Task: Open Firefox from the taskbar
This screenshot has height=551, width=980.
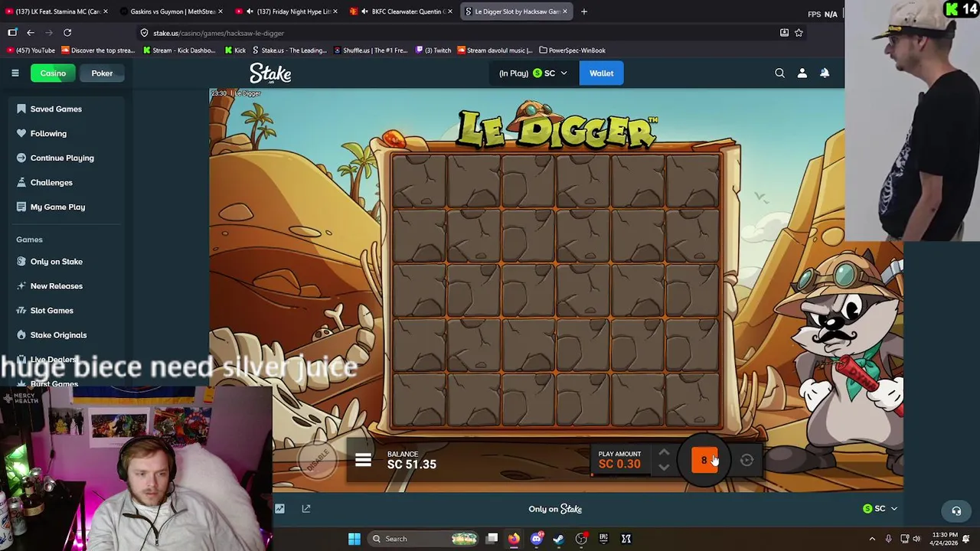Action: click(x=514, y=539)
